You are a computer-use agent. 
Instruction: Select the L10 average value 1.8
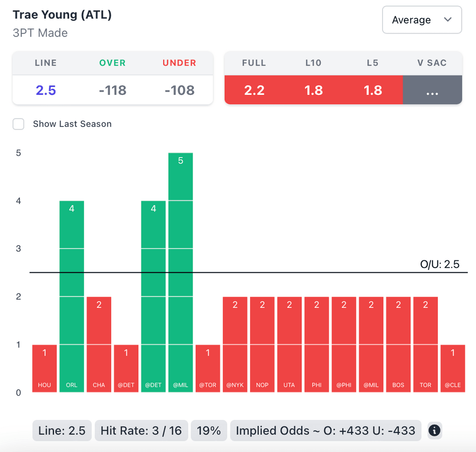[x=313, y=90]
